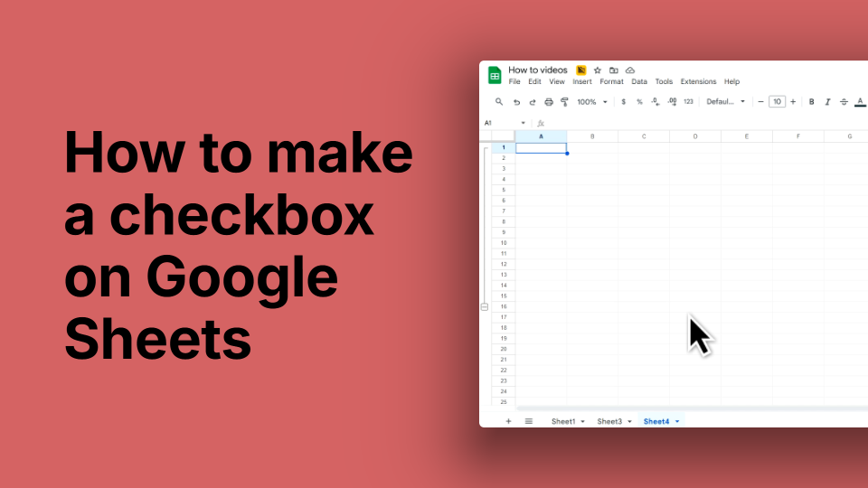Print the spreadsheet
Image resolution: width=868 pixels, height=488 pixels.
coord(549,102)
